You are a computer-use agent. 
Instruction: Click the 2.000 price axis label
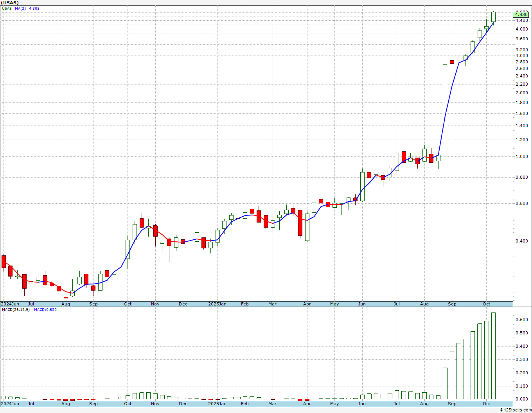pyautogui.click(x=522, y=93)
